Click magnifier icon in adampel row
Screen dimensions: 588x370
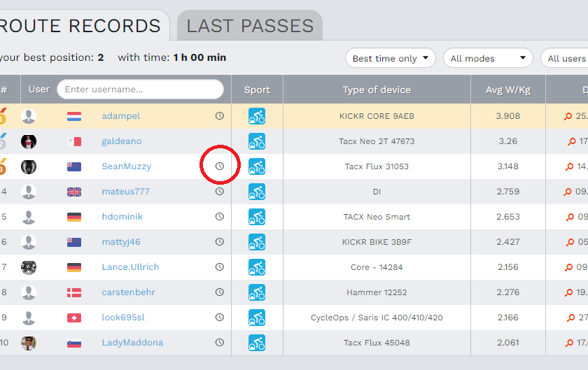click(x=568, y=117)
